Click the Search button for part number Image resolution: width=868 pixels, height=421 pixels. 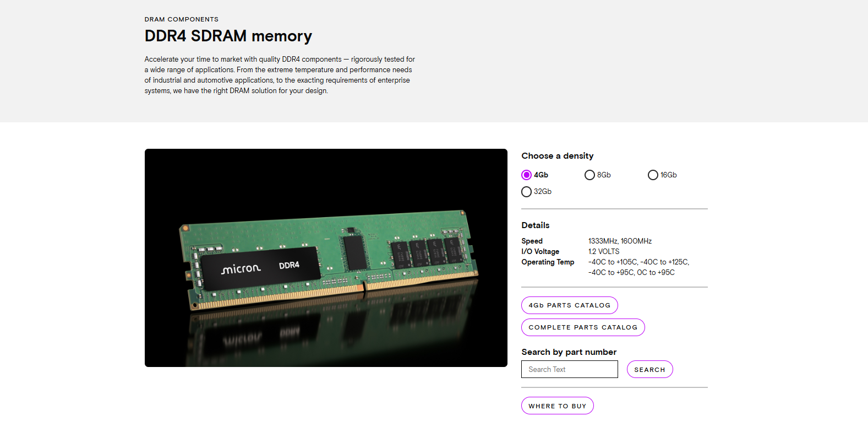click(x=649, y=369)
